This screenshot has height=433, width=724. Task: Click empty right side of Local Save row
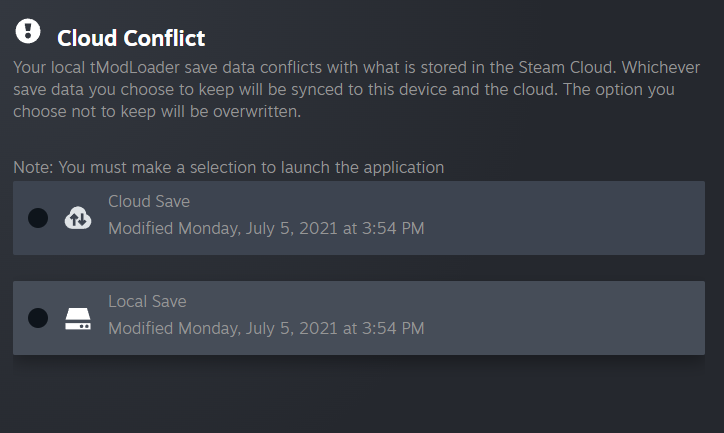coord(580,318)
